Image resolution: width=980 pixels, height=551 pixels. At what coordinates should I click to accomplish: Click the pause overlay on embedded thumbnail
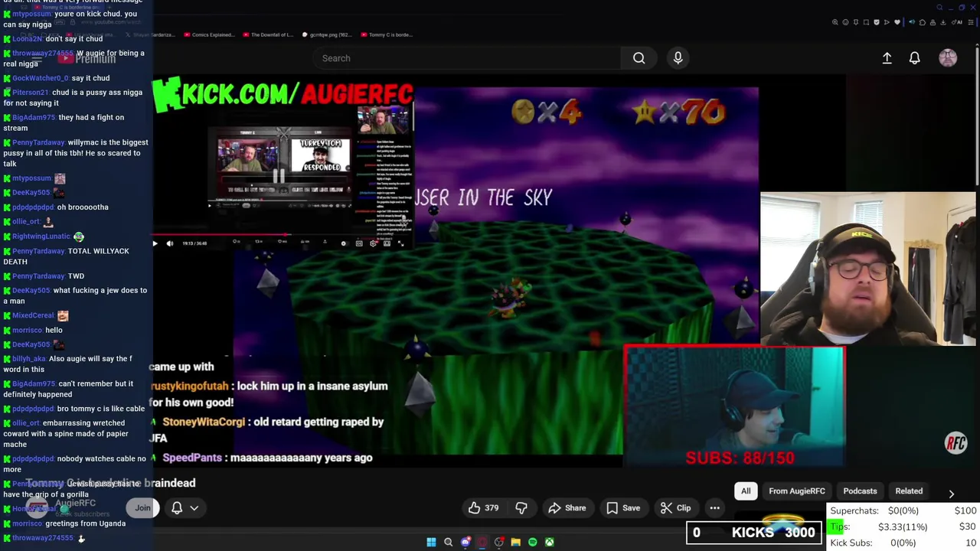pyautogui.click(x=279, y=176)
